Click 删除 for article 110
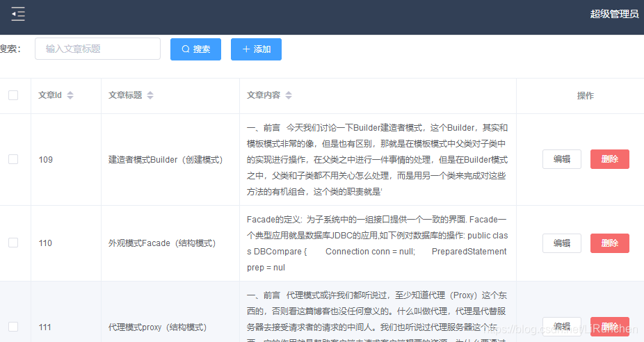The height and width of the screenshot is (342, 644). pos(610,243)
